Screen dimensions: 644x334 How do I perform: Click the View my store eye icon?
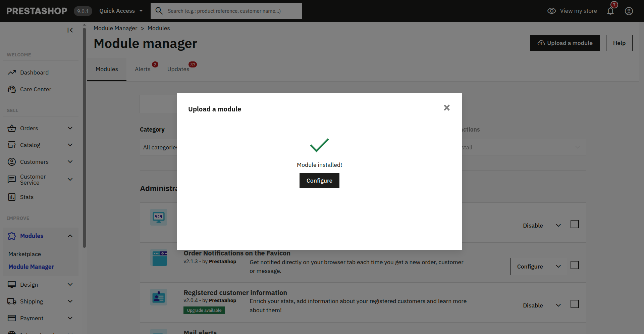tap(551, 11)
